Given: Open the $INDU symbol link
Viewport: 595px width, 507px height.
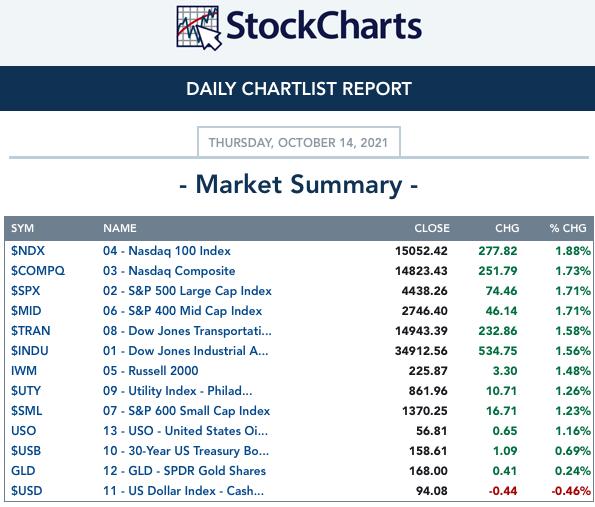Looking at the screenshot, I should click(30, 351).
